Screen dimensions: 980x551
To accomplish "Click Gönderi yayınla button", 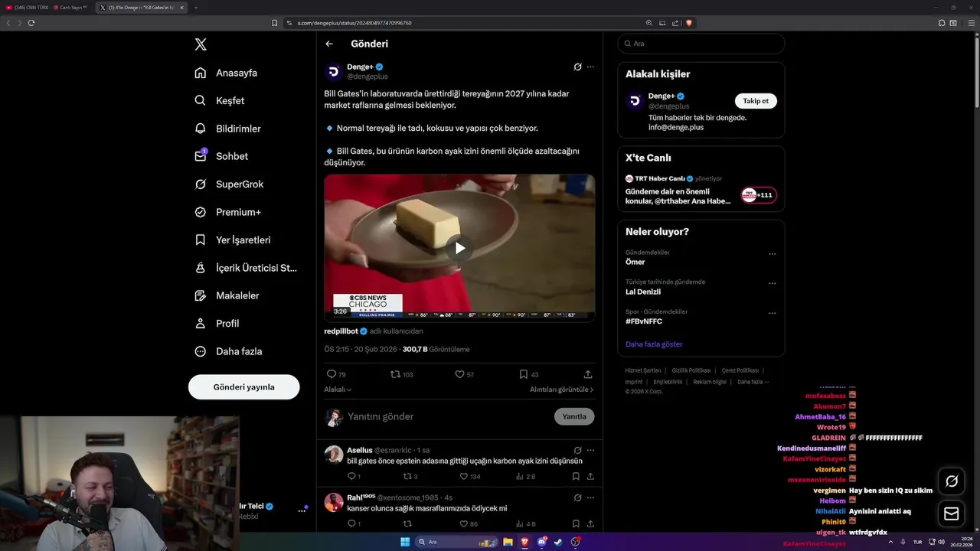I will [x=243, y=387].
